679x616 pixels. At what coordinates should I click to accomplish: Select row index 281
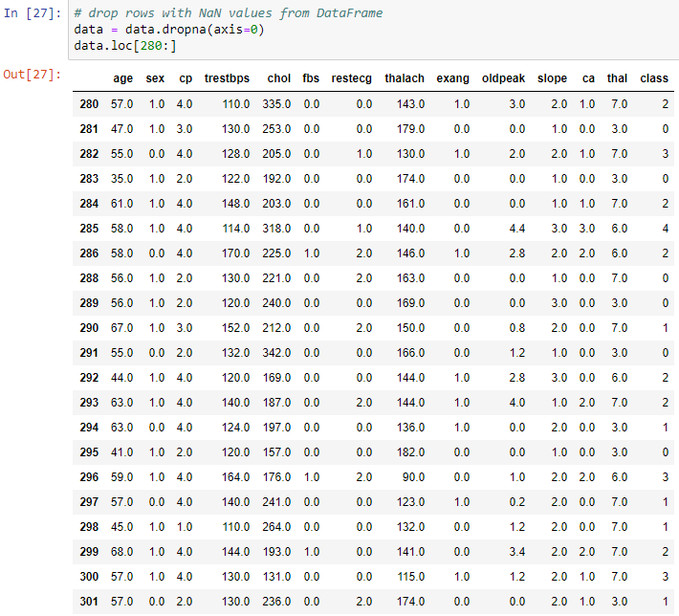click(x=89, y=129)
